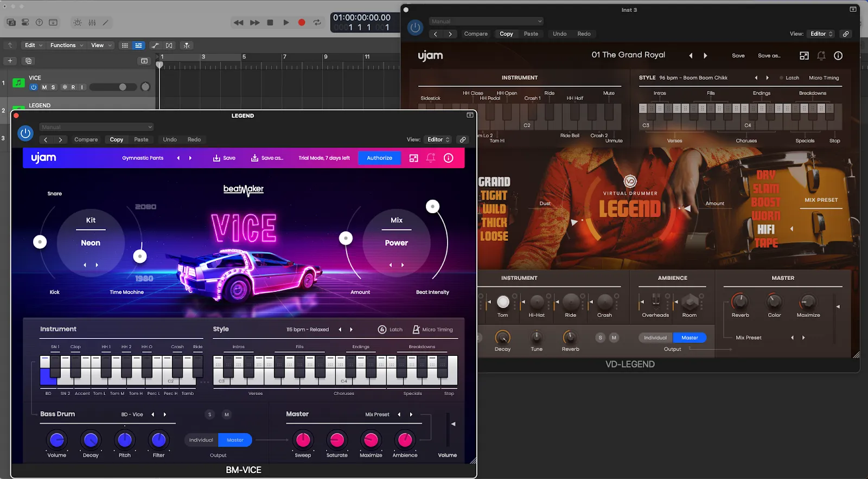This screenshot has height=479, width=868.
Task: Switch to list view icon in tracks toolbar
Action: tap(138, 45)
